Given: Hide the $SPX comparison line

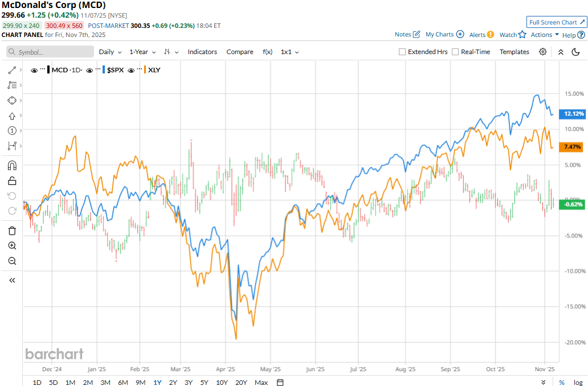Looking at the screenshot, I should point(89,70).
